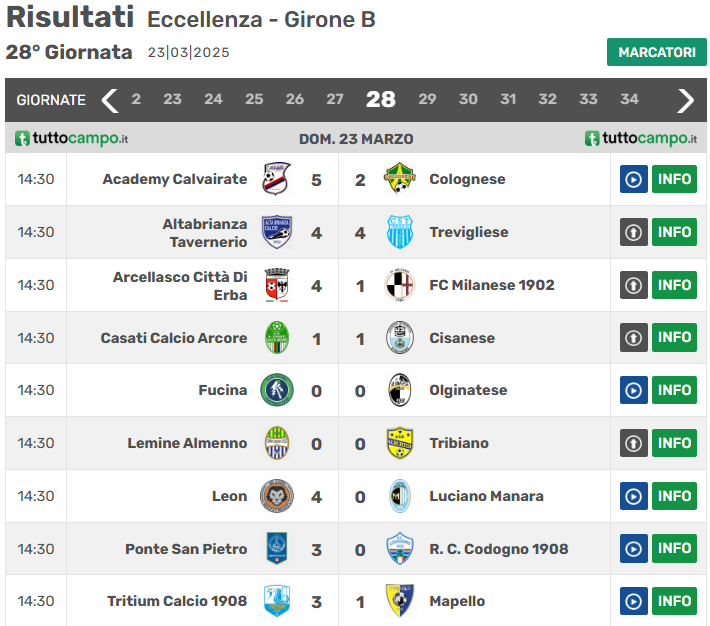
Task: Click Mapello team crest
Action: point(400,601)
